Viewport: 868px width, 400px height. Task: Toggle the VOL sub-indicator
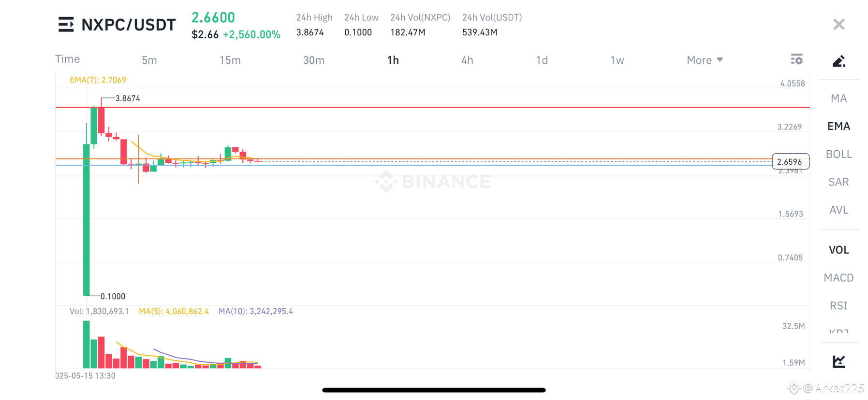tap(839, 250)
